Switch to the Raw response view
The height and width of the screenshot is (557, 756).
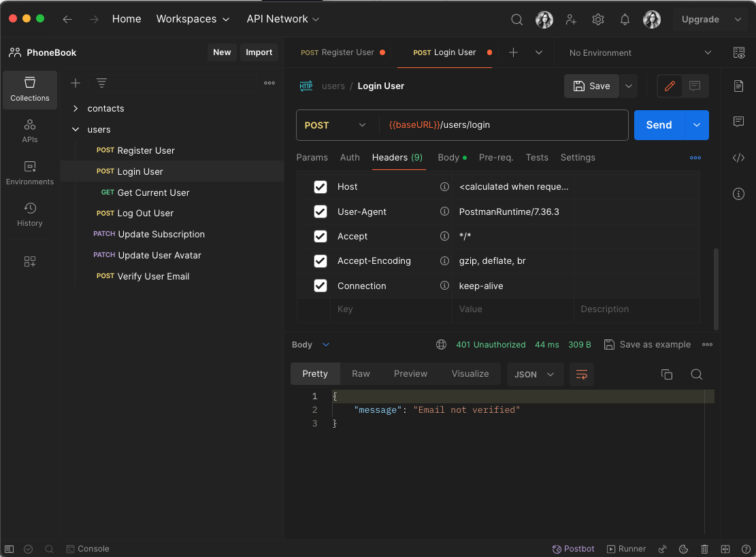pos(361,374)
